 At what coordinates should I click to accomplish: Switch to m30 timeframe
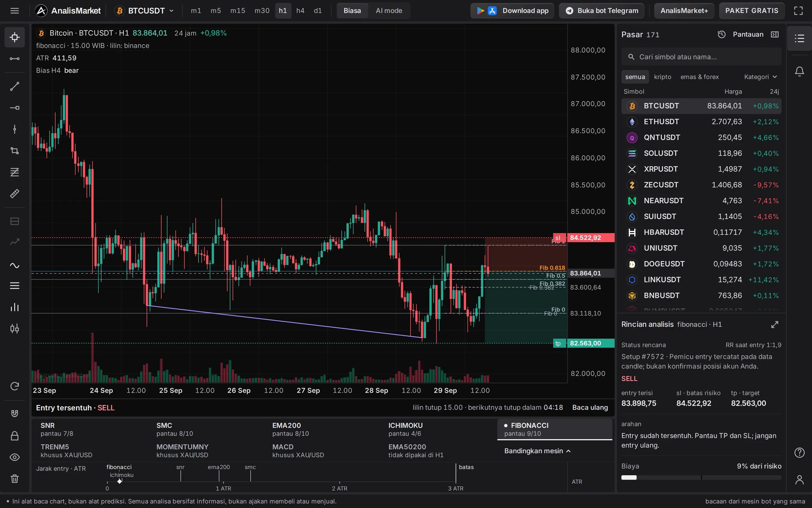tap(262, 11)
